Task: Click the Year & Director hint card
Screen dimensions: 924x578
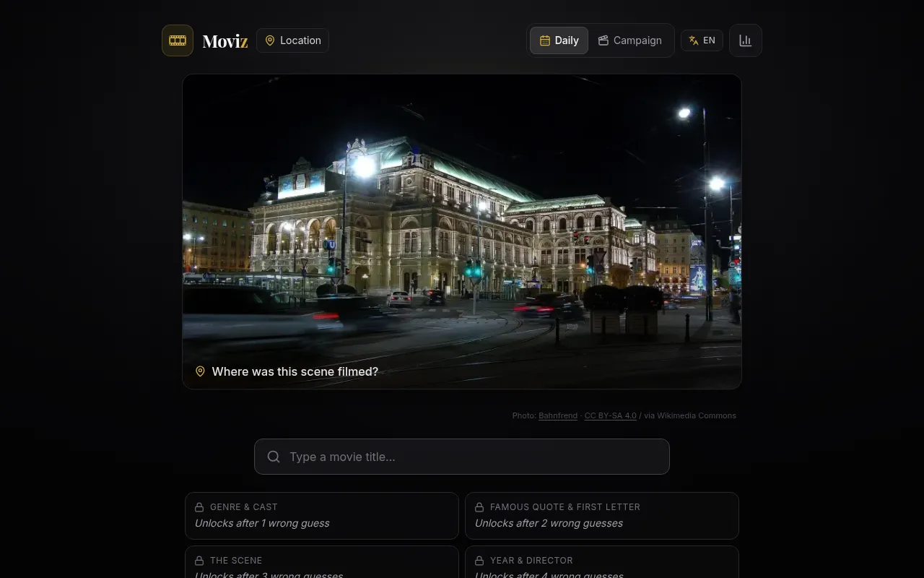Action: coord(602,562)
